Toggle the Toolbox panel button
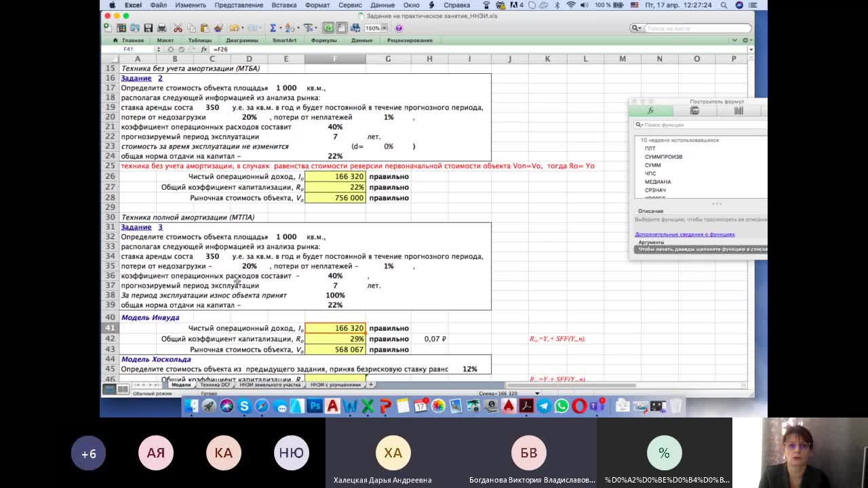The height and width of the screenshot is (488, 868). click(x=341, y=28)
